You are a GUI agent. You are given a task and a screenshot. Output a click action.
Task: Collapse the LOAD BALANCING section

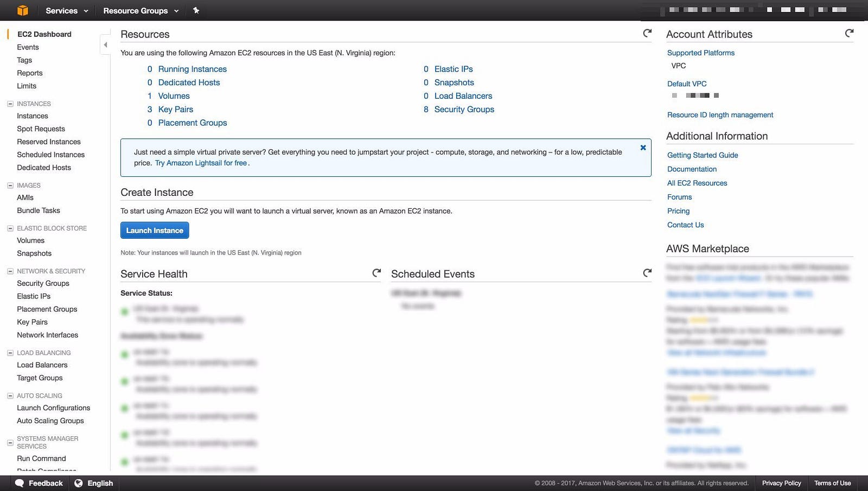click(x=10, y=353)
